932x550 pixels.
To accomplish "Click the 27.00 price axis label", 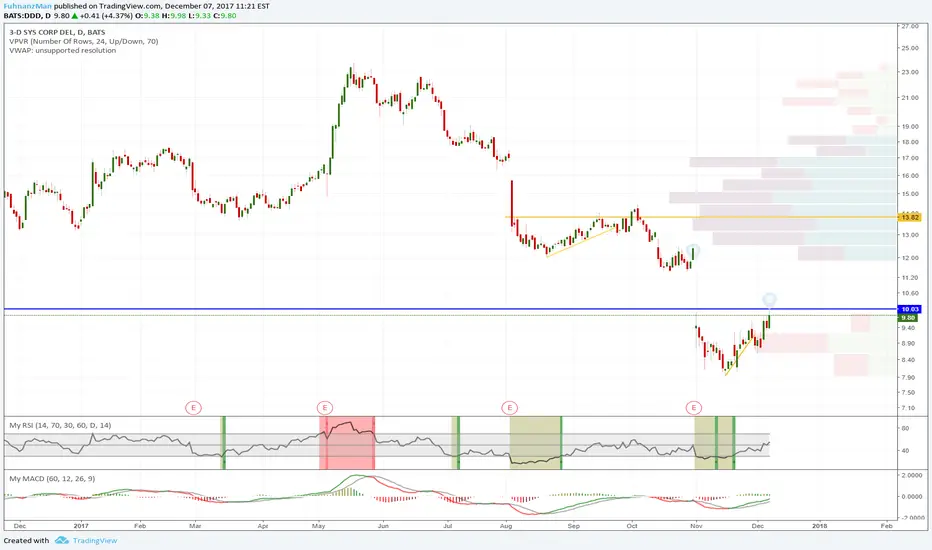I will pyautogui.click(x=909, y=27).
